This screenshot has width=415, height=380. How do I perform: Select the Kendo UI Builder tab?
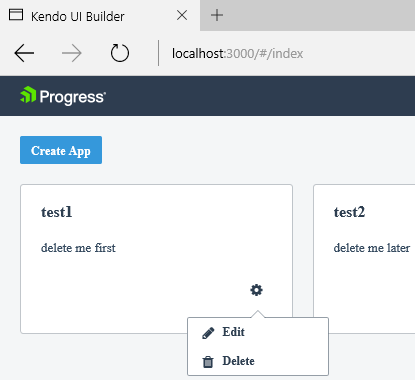click(x=100, y=16)
